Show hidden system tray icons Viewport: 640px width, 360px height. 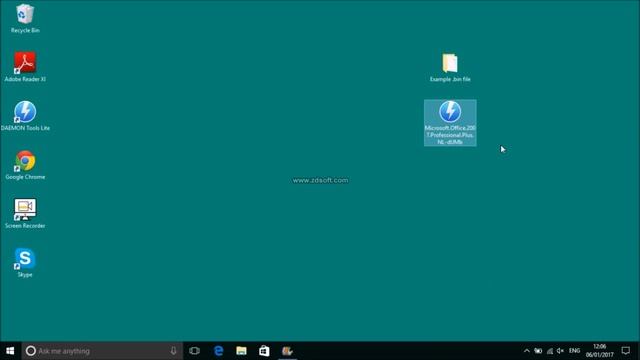[527, 351]
